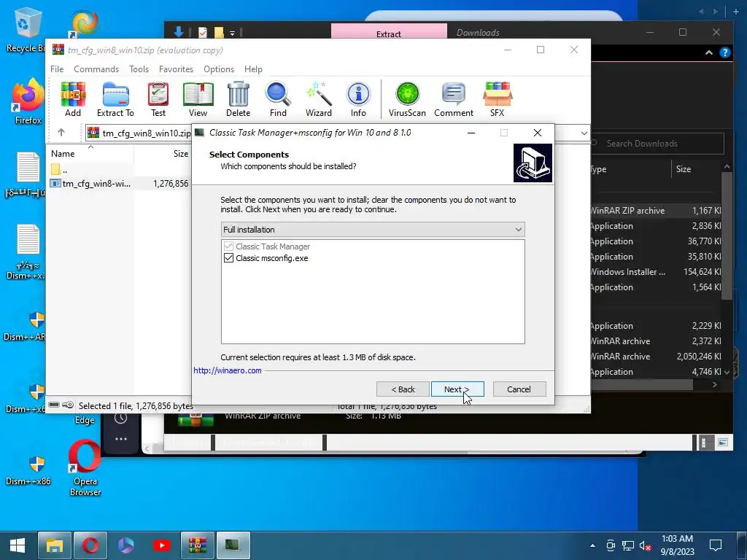The width and height of the screenshot is (747, 560).
Task: Click the Test archive icon
Action: click(x=158, y=99)
